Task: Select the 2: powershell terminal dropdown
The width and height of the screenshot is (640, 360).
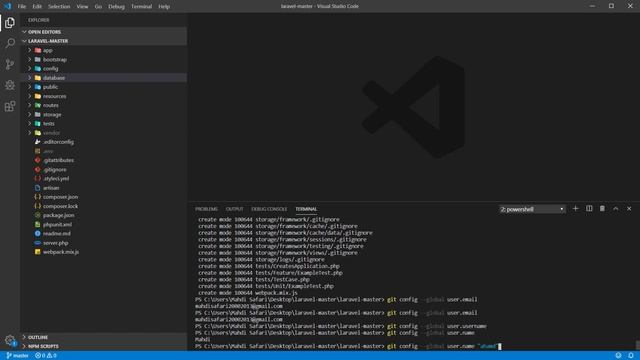Action: coord(532,209)
